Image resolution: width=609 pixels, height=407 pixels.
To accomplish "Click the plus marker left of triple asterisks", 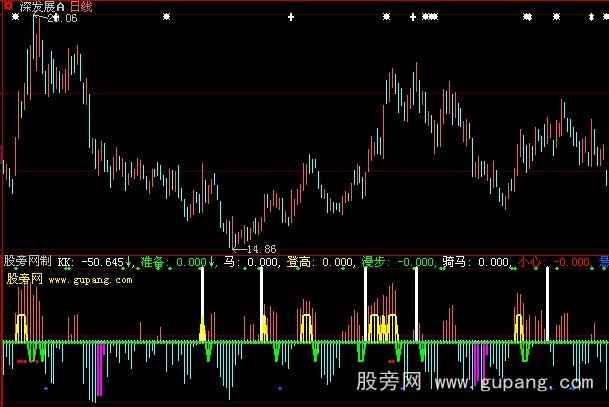I will pyautogui.click(x=413, y=17).
